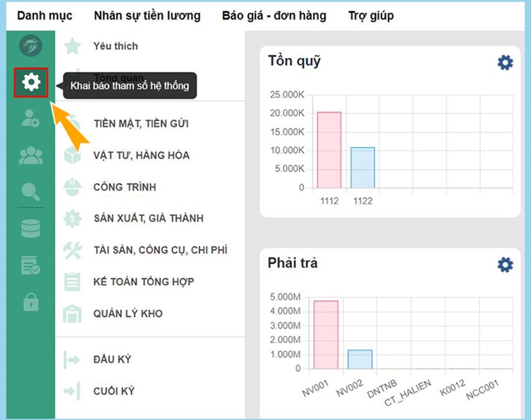This screenshot has height=420, width=531.
Task: Click the checklist report sidebar icon
Action: pos(31,265)
